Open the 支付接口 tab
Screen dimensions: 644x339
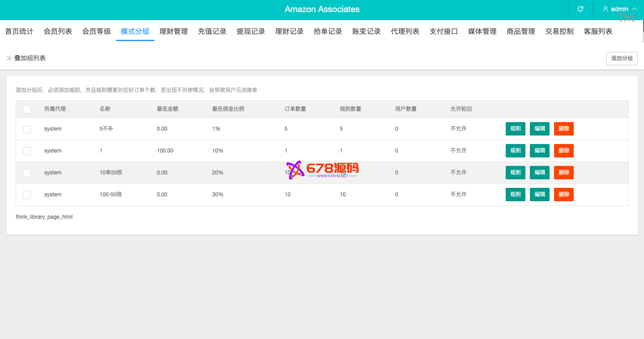coord(444,31)
